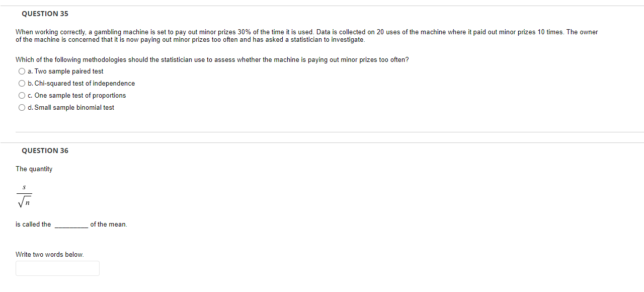Select answer a, Two sample paired test
The width and height of the screenshot is (644, 292).
click(x=22, y=71)
